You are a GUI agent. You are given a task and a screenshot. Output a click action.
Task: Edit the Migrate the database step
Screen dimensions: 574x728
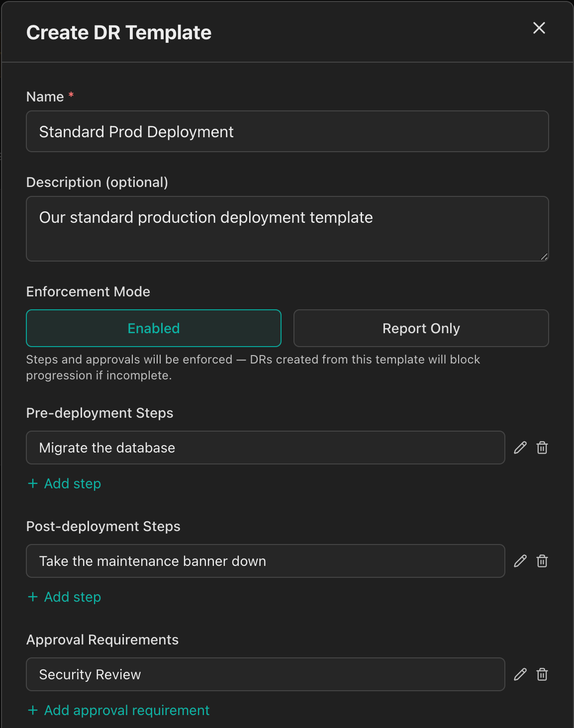(x=520, y=448)
